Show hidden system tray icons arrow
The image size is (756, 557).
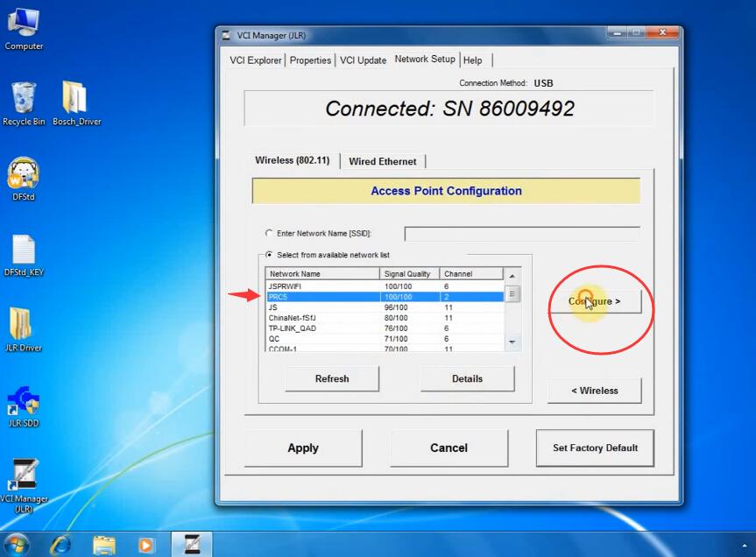tap(744, 546)
